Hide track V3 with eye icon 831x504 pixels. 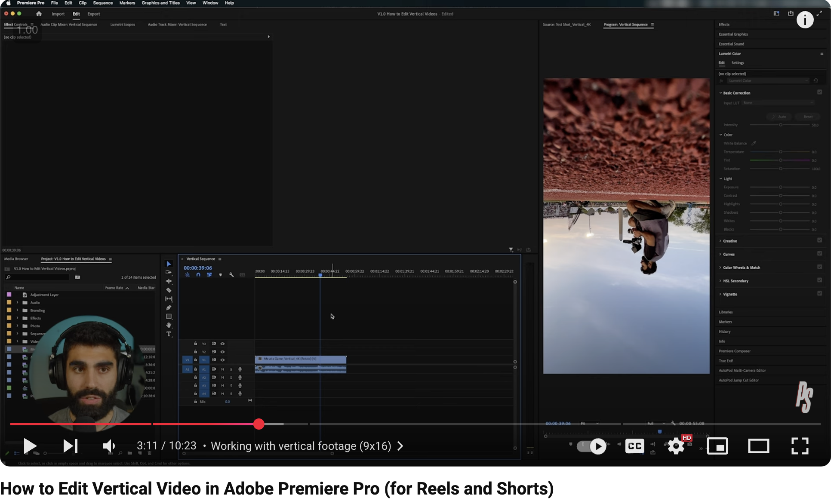[x=222, y=344]
